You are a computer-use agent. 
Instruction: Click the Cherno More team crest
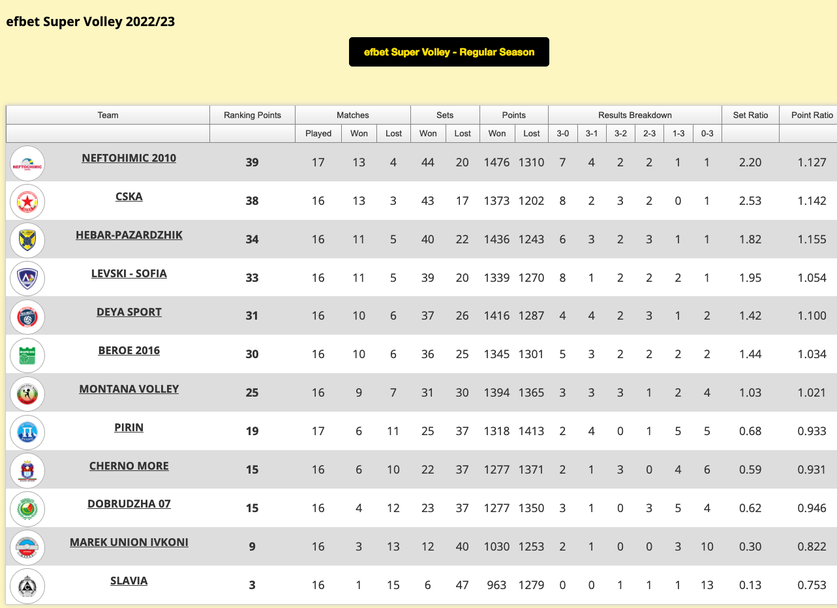[27, 470]
